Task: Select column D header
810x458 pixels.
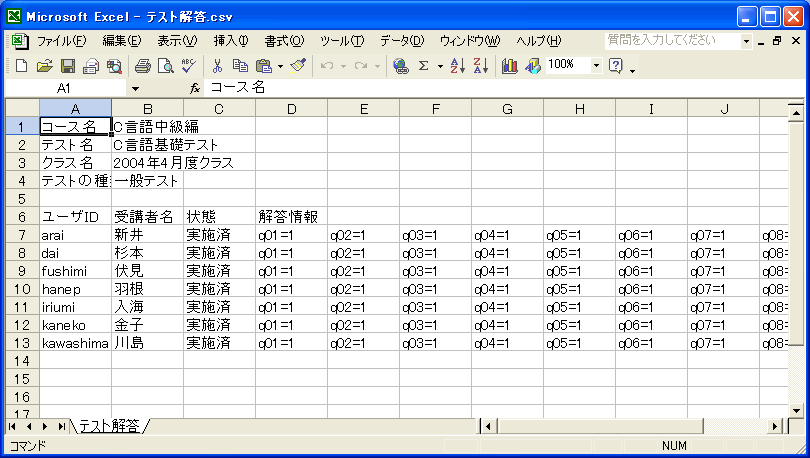Action: [291, 109]
